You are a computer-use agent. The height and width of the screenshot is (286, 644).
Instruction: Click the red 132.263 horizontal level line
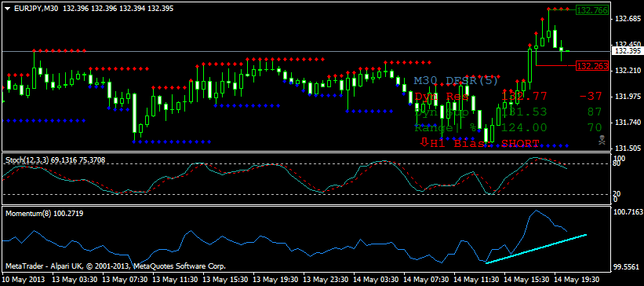tap(555, 65)
